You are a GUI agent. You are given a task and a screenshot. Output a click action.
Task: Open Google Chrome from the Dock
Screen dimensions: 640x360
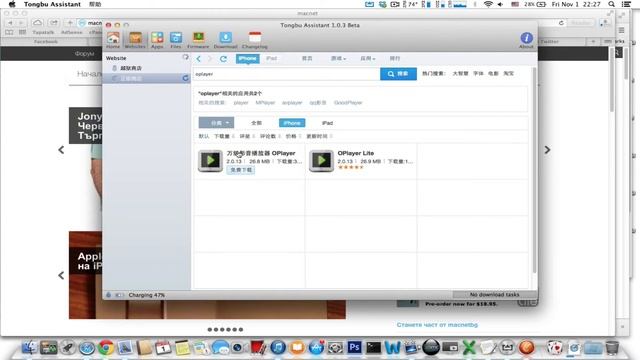[x=106, y=347]
